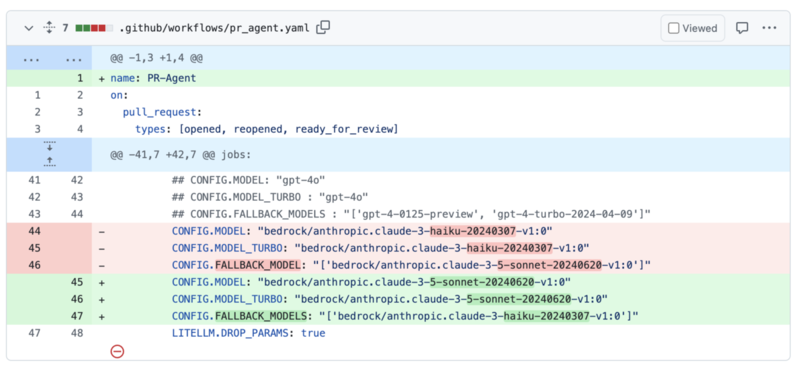The height and width of the screenshot is (374, 800).
Task: Expand hidden lines between hunks
Action: click(49, 155)
